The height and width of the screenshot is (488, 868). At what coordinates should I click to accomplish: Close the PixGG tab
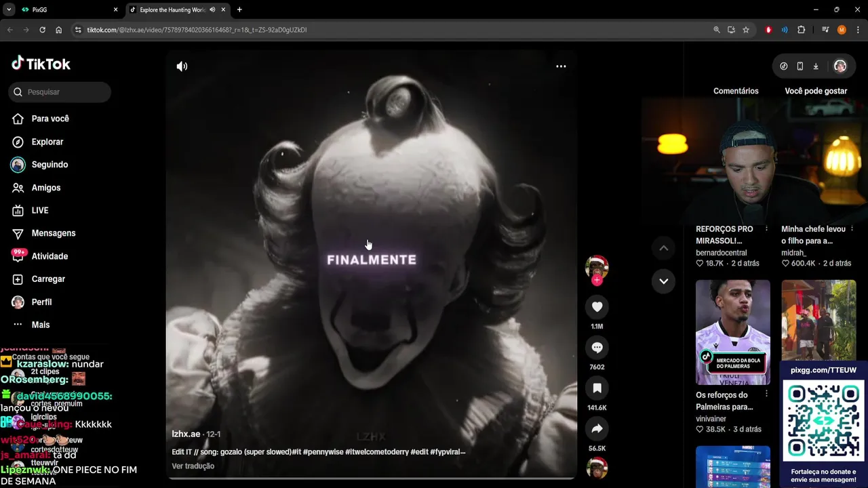(x=115, y=9)
